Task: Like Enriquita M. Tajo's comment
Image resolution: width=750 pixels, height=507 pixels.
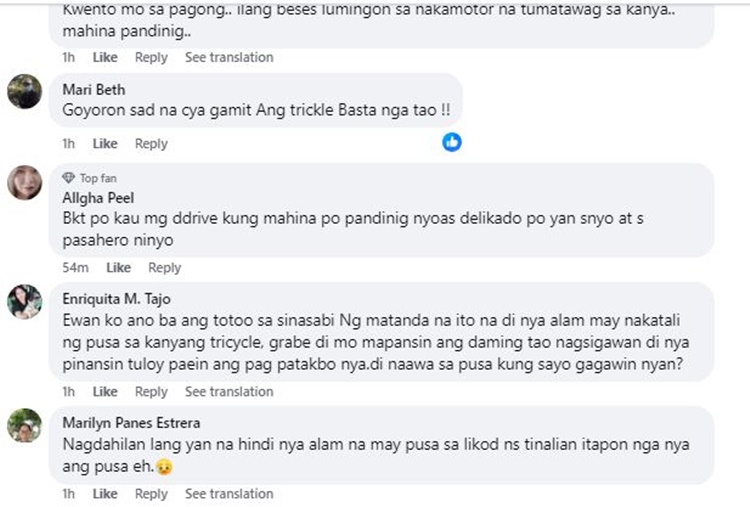Action: point(105,391)
